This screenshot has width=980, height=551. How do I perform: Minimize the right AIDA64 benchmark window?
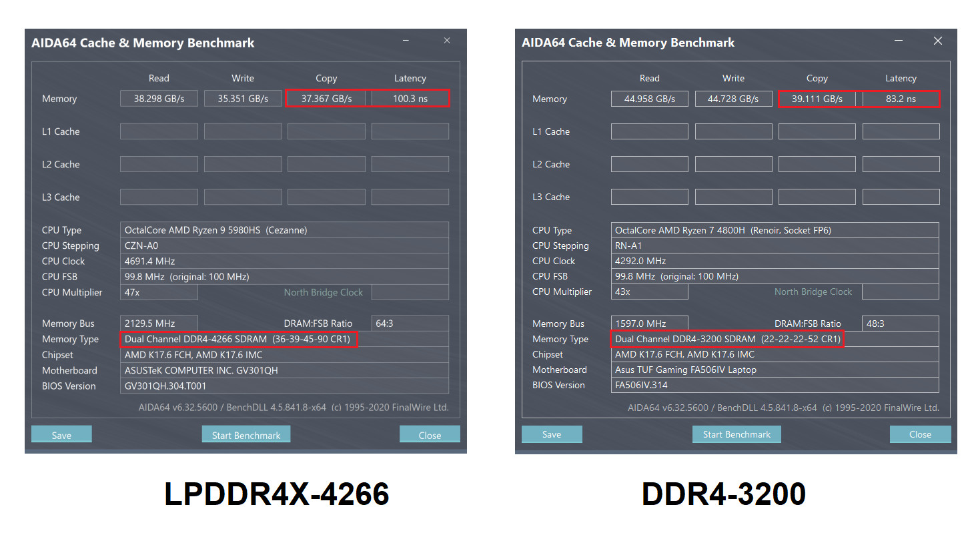click(899, 41)
